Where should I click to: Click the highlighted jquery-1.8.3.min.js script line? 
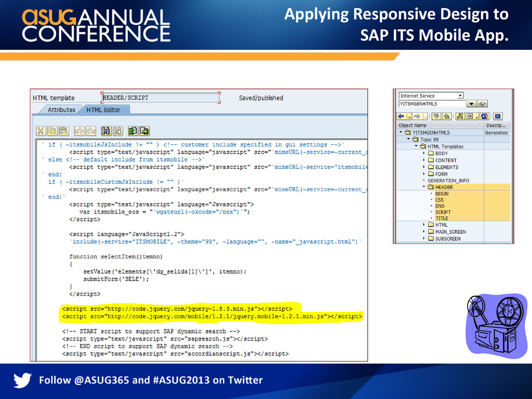177,309
